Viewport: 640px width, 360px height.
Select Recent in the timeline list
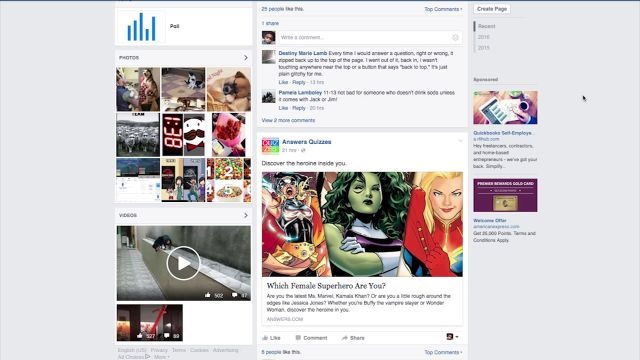click(x=487, y=26)
